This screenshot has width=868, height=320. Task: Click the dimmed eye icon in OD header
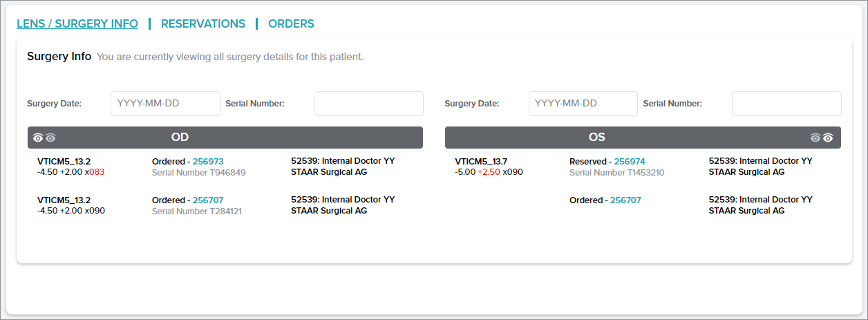pos(50,138)
